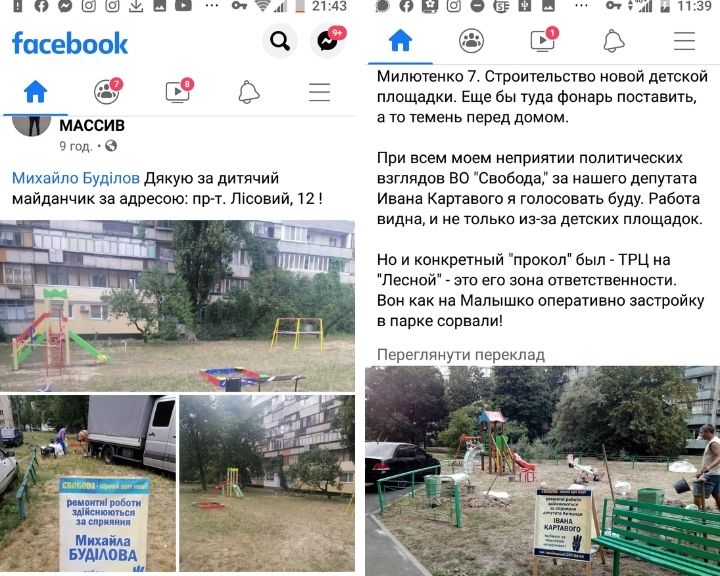Tap the left Home tab icon
The image size is (720, 576).
click(35, 91)
